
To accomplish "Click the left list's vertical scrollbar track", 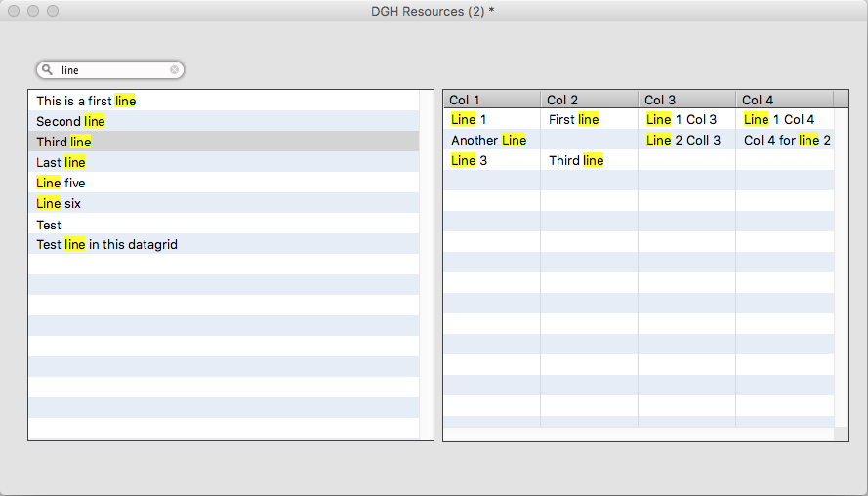I will pos(426,293).
